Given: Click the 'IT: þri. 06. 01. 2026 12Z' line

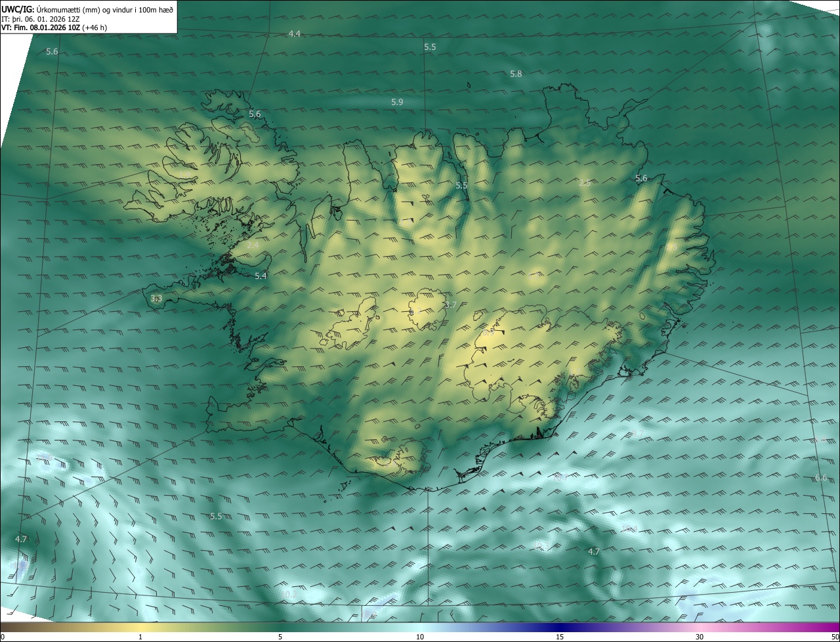Looking at the screenshot, I should [41, 19].
